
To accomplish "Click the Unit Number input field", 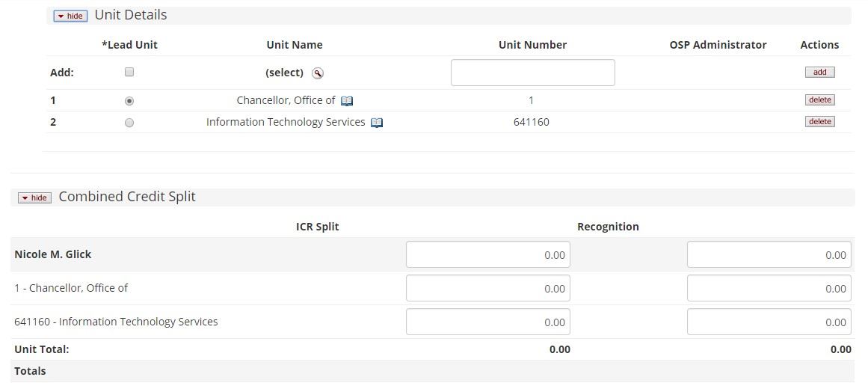I will coord(532,73).
